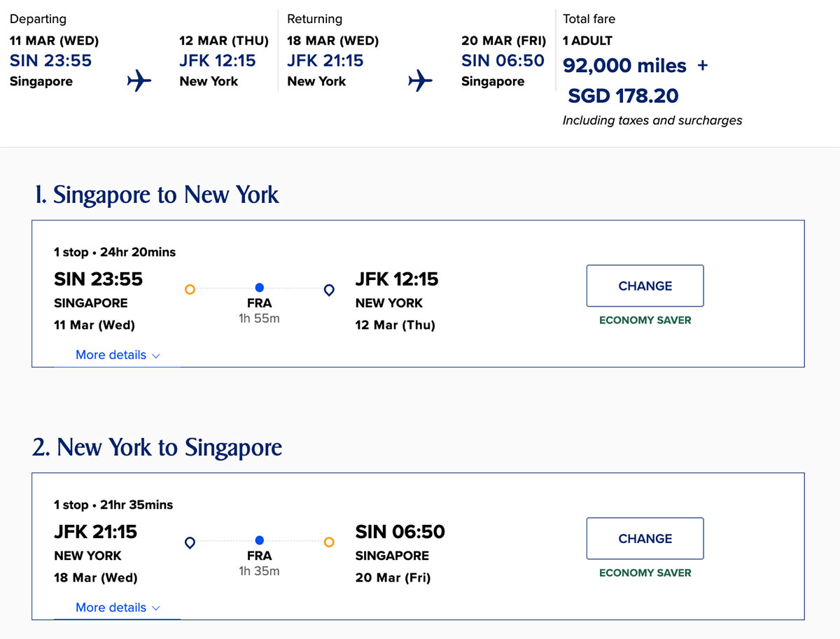Image resolution: width=840 pixels, height=639 pixels.
Task: Click the JFK destination pin on outbound flight
Action: (329, 289)
